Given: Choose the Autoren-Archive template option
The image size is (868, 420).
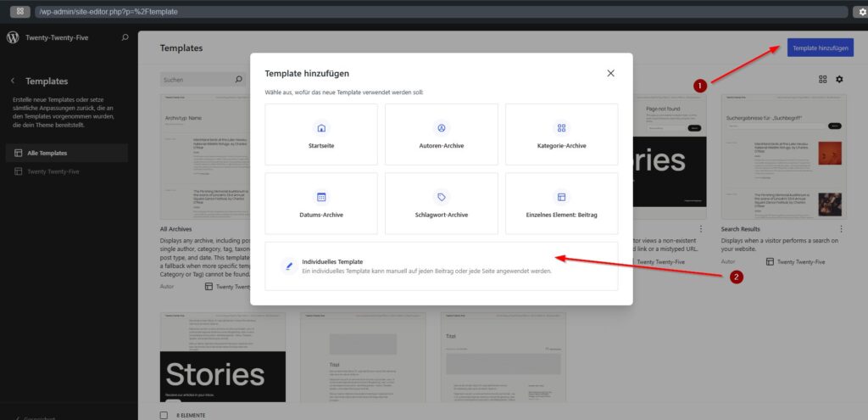Looking at the screenshot, I should (x=441, y=134).
